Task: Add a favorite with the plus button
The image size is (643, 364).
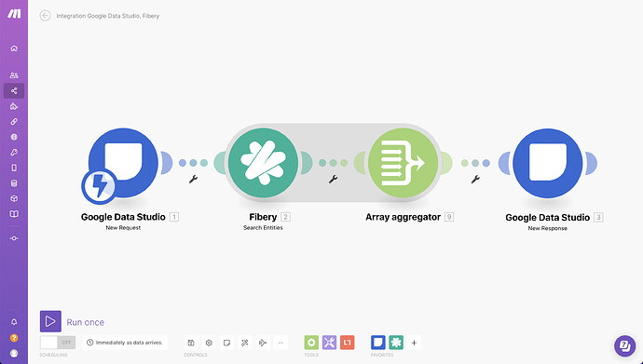Action: (414, 343)
